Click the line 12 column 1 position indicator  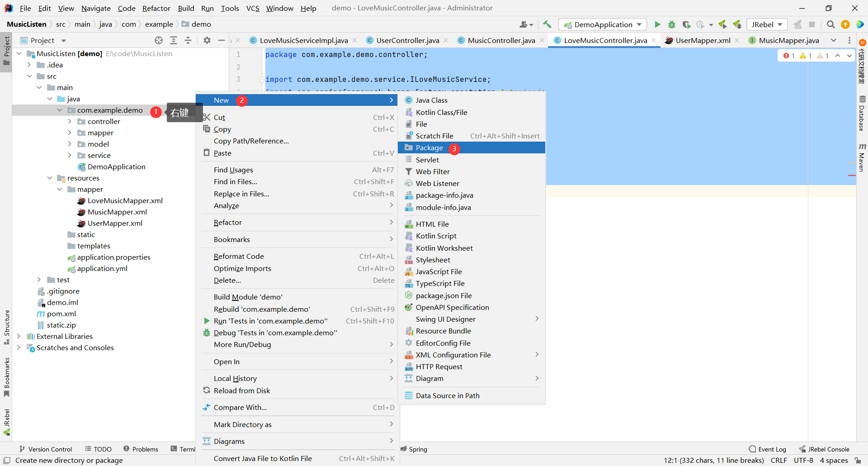point(713,460)
